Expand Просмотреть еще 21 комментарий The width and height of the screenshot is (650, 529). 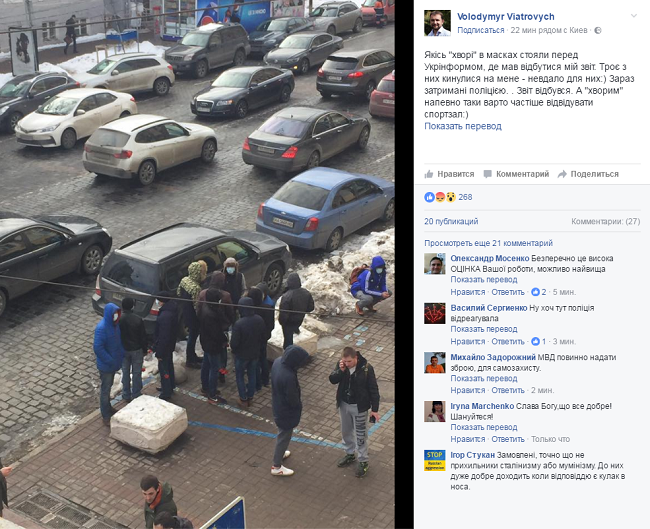[488, 243]
